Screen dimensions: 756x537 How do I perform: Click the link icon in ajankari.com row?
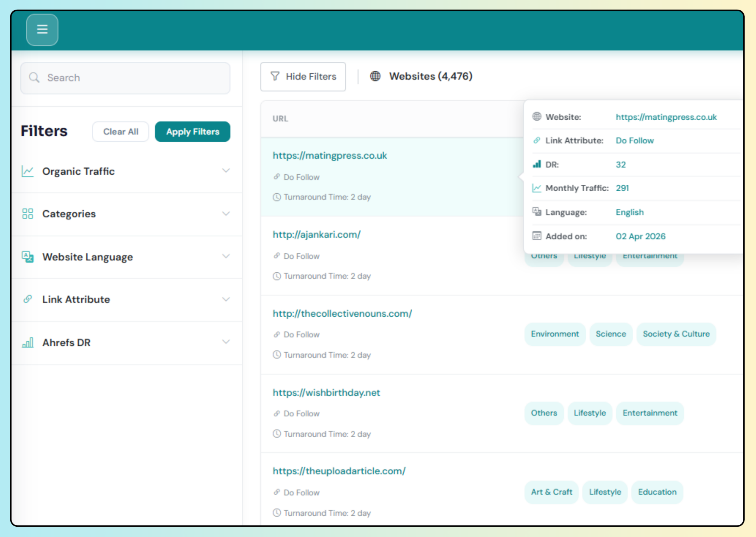pyautogui.click(x=277, y=256)
